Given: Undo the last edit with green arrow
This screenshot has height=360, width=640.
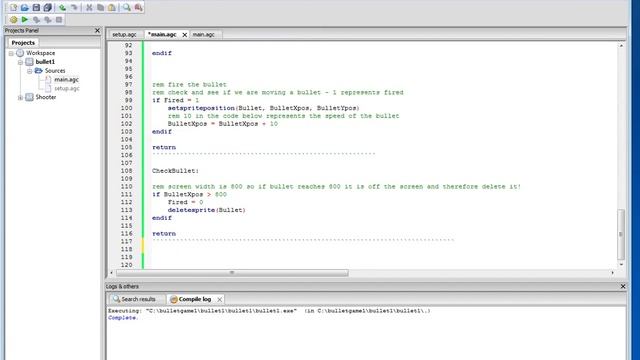Looking at the screenshot, I should click(x=62, y=7).
